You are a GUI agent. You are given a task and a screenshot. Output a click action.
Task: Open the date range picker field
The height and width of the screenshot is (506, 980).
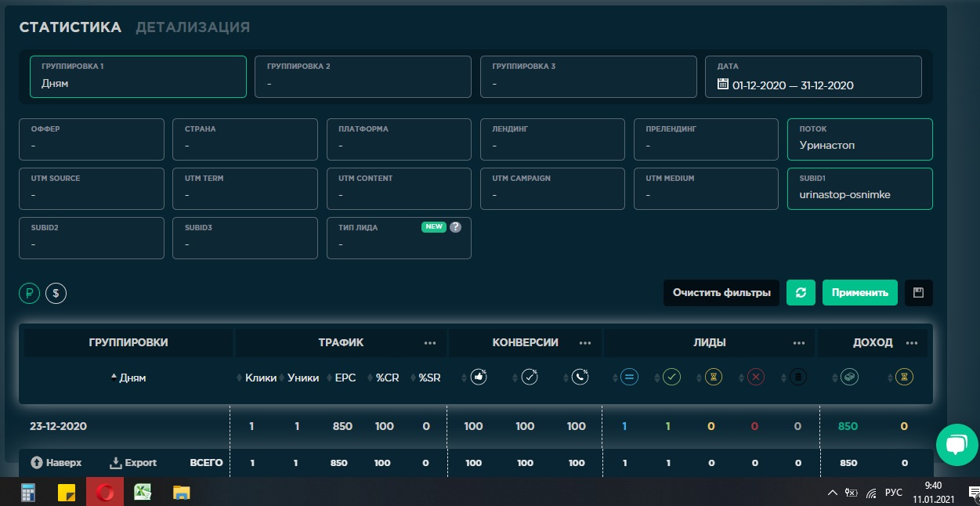point(813,77)
